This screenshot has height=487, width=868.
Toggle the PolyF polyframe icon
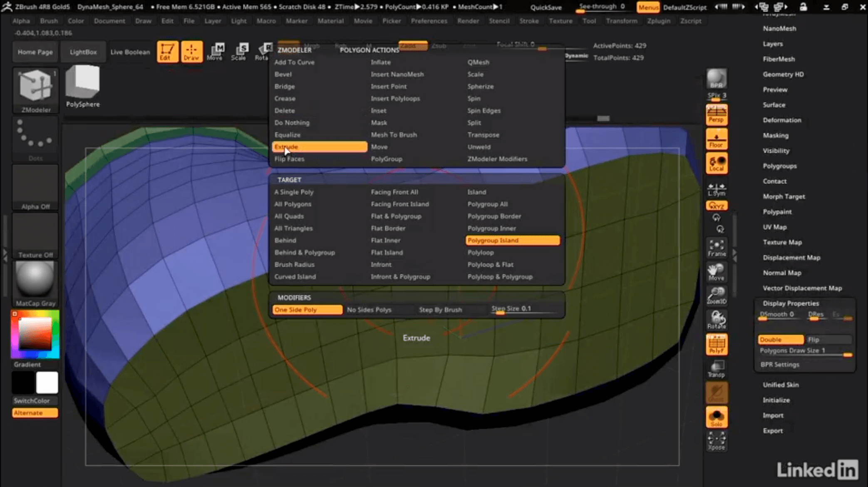717,344
